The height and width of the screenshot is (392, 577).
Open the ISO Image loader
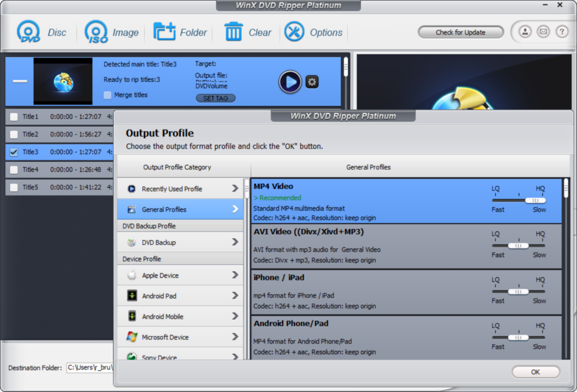[x=96, y=32]
